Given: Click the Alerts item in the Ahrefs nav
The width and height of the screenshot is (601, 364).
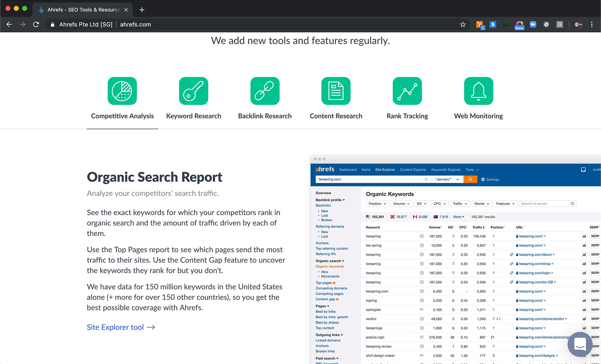Looking at the screenshot, I should click(x=366, y=170).
